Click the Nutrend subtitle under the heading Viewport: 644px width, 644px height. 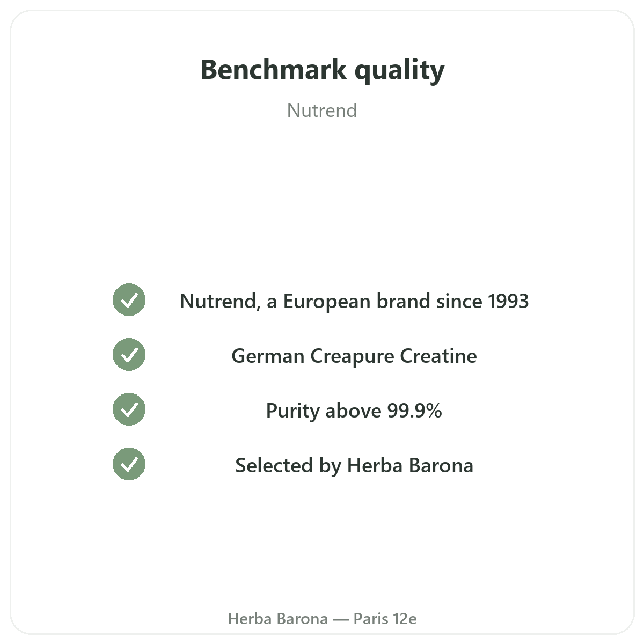322,111
